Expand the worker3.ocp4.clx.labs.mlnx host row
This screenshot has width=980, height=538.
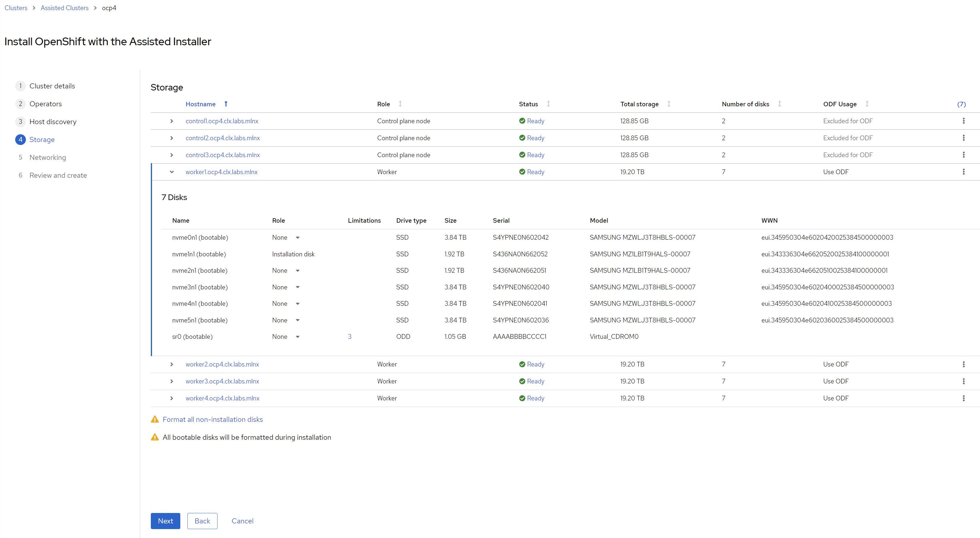point(172,381)
